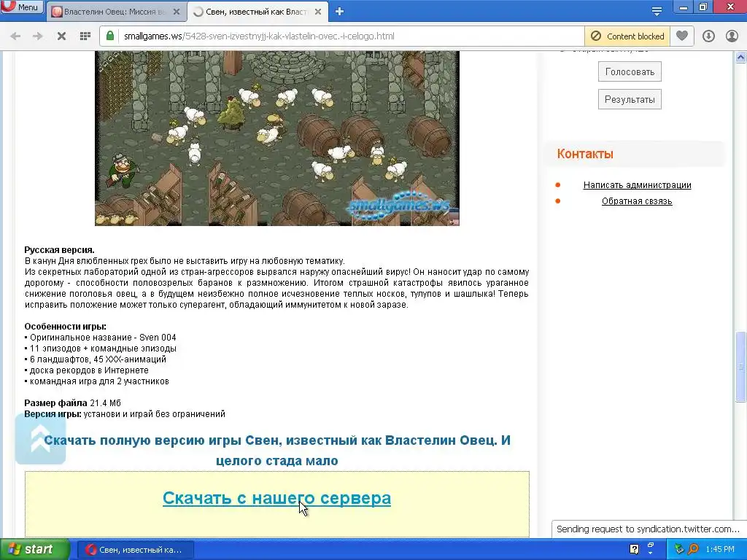
Task: Click the green network tray icon
Action: pyautogui.click(x=679, y=550)
